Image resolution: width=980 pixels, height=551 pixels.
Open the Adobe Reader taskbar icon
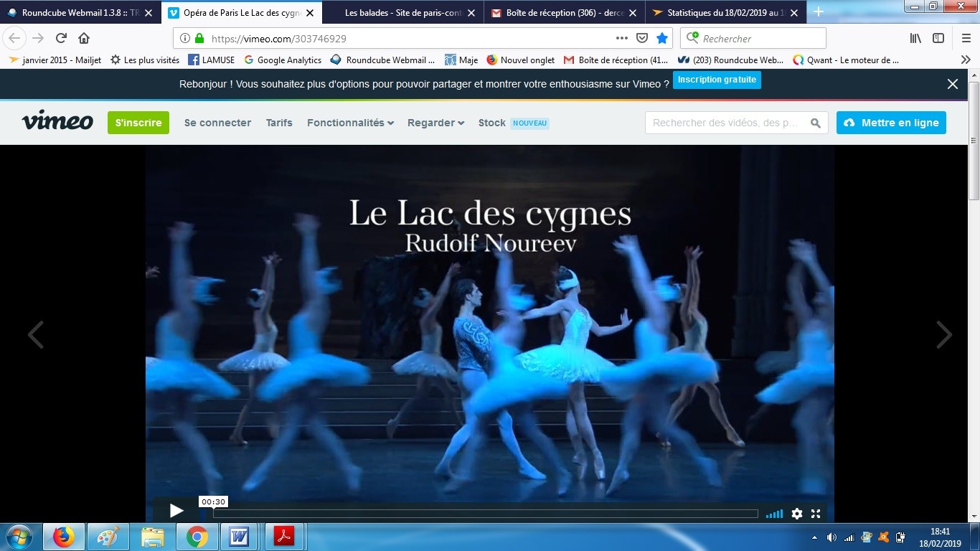[x=284, y=537]
